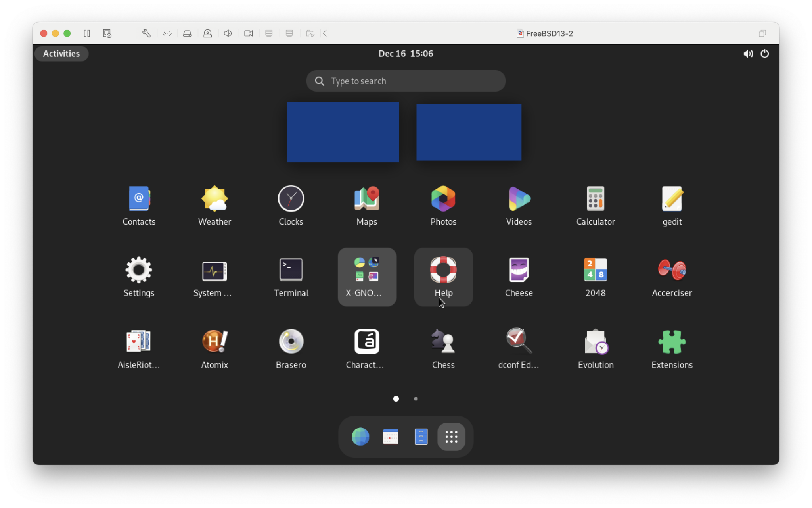
Task: Open the Photos app
Action: coord(443,198)
